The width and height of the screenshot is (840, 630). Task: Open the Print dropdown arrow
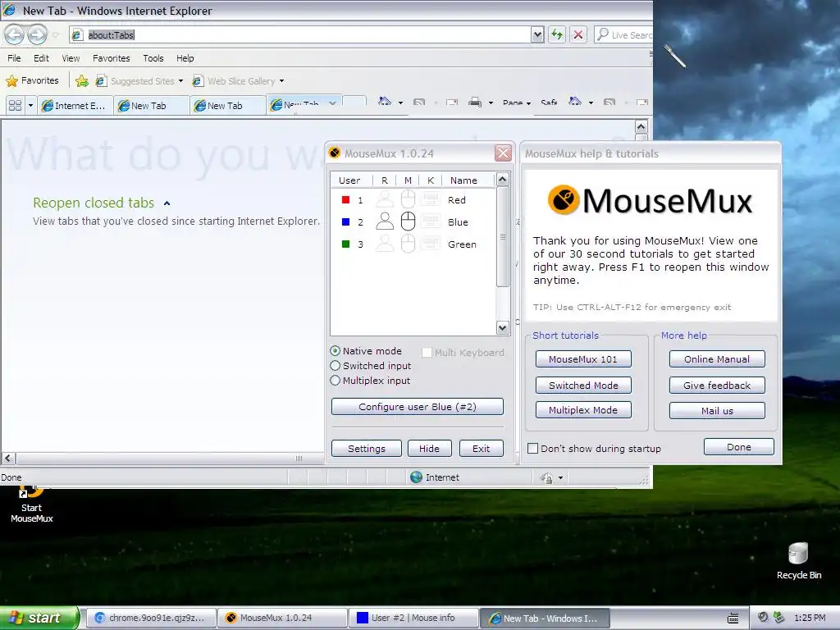[x=491, y=103]
